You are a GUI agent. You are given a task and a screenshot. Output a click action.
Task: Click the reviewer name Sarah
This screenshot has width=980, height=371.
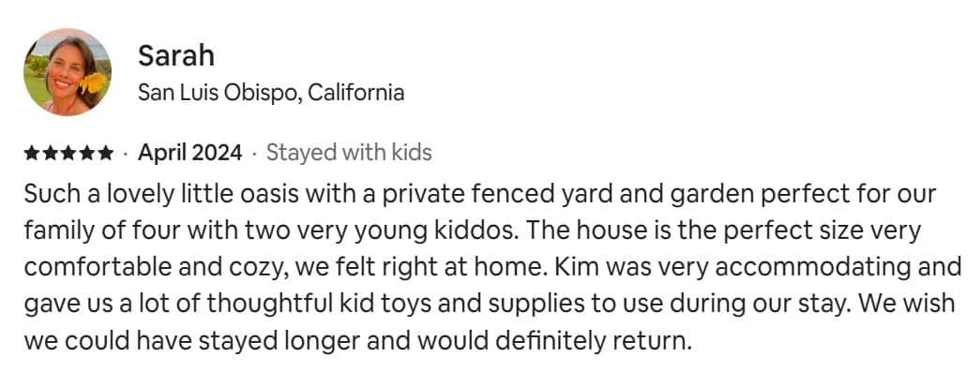(x=176, y=55)
